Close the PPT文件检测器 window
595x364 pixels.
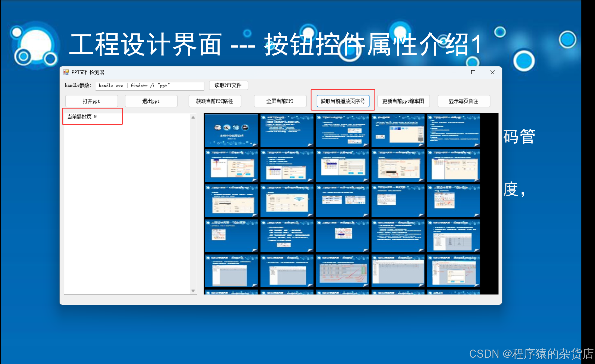(492, 72)
